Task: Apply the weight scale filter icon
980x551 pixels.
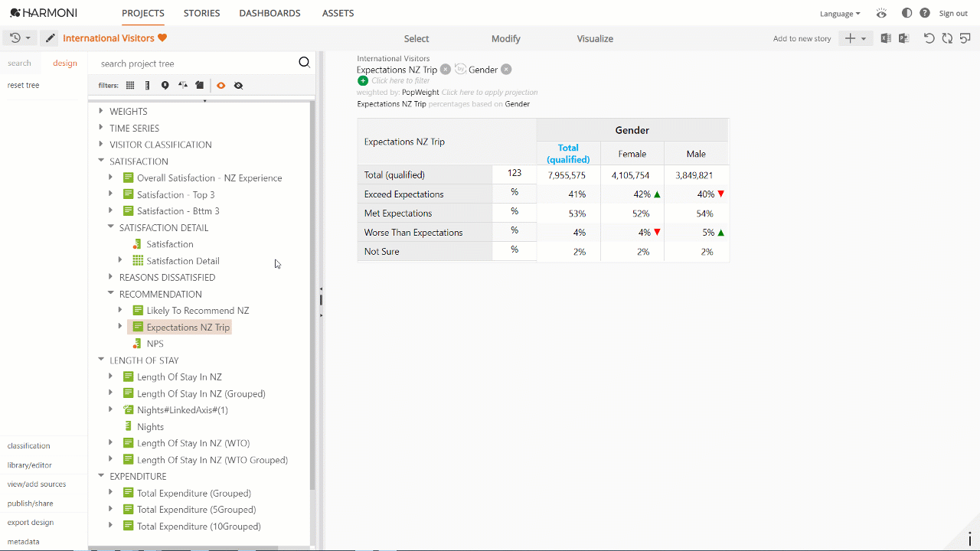Action: click(182, 86)
